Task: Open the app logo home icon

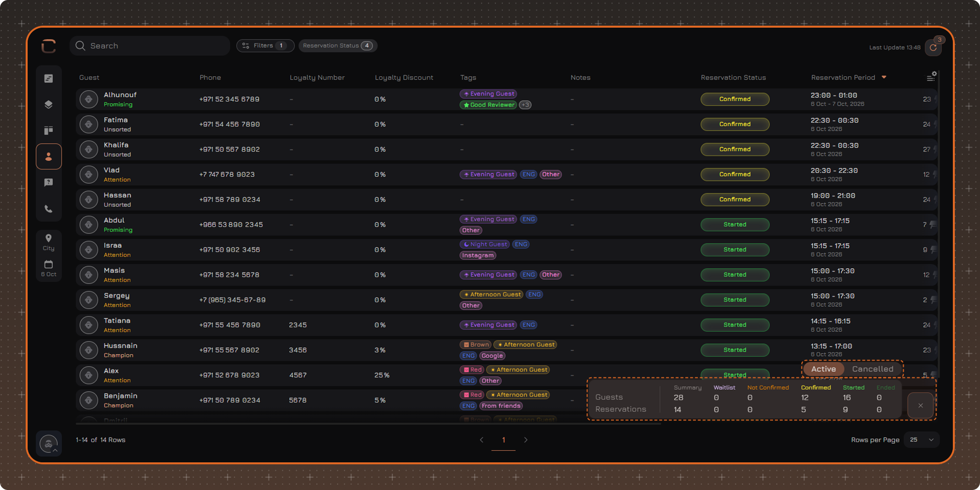Action: point(48,46)
